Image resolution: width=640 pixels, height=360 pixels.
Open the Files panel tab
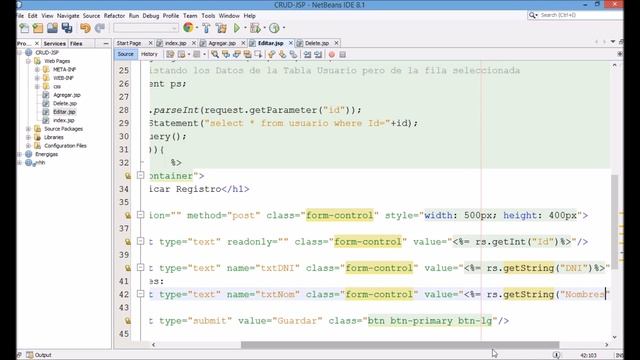(x=76, y=43)
